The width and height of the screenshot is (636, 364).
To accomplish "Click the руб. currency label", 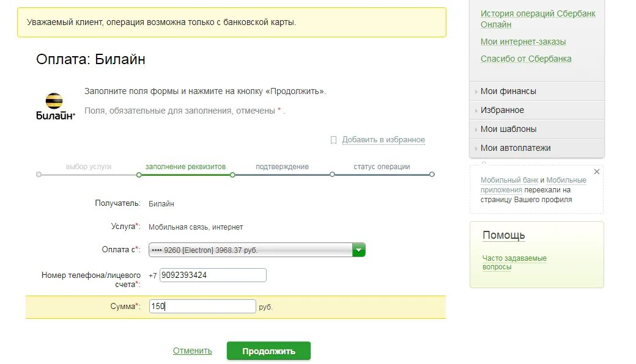I will (x=265, y=307).
